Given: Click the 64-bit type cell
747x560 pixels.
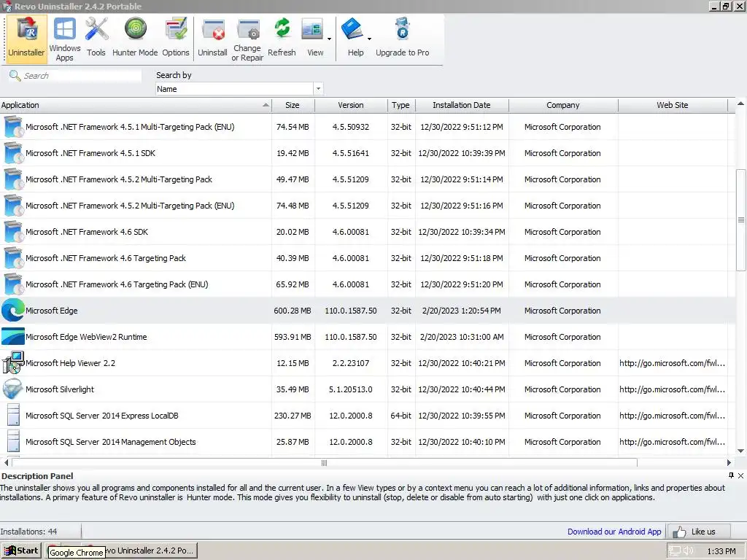Looking at the screenshot, I should [401, 415].
